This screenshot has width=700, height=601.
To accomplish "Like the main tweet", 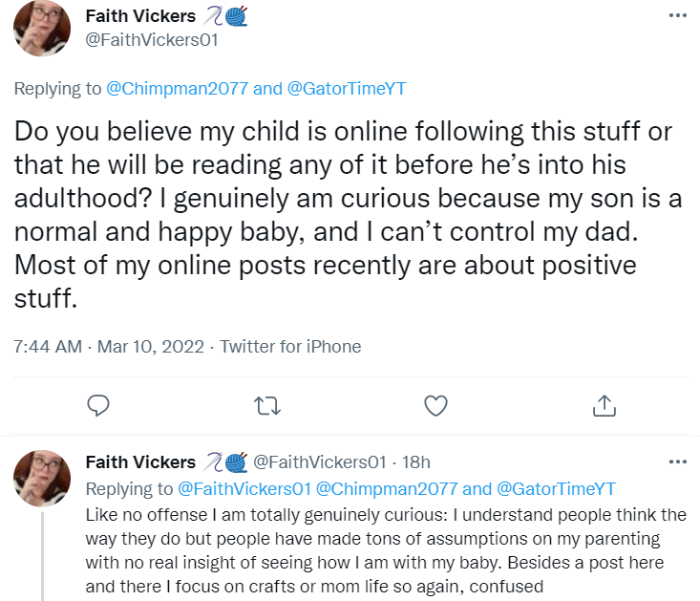I will (x=435, y=405).
